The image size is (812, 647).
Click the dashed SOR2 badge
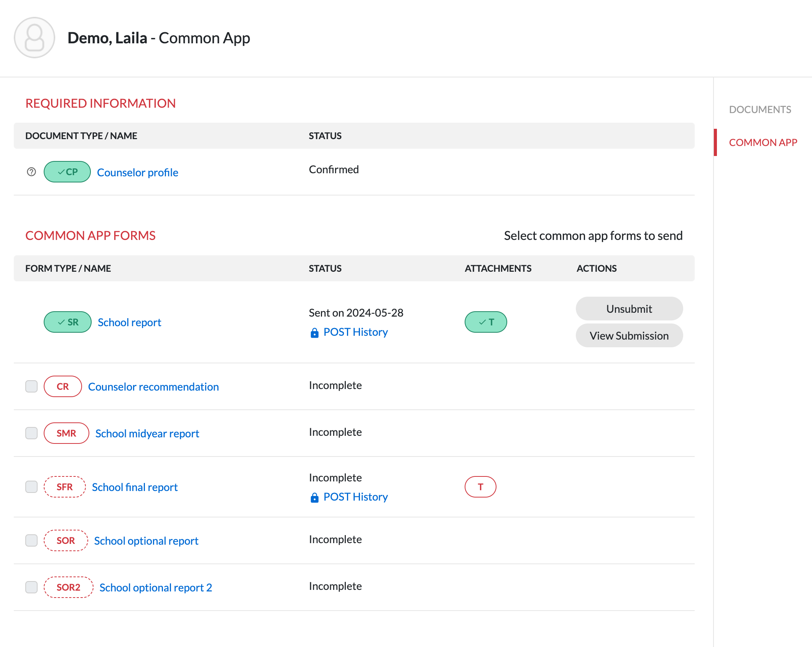coord(68,587)
